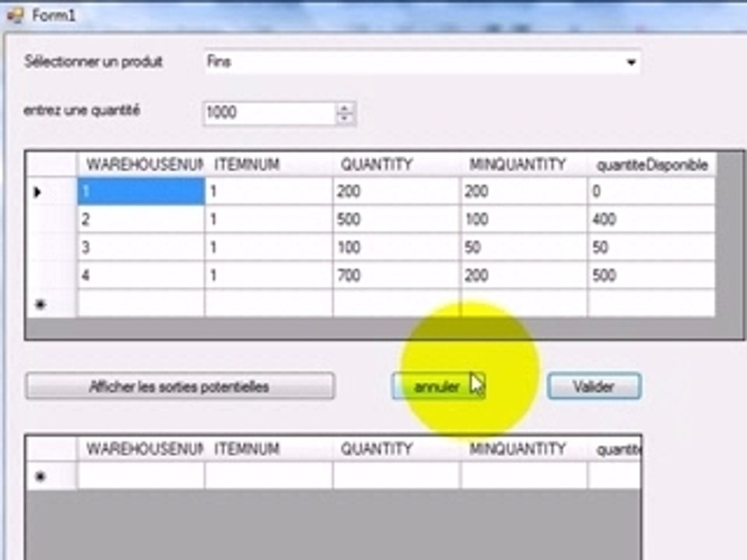Viewport: 747px width, 560px height.
Task: Click the product combo box showing Fins
Action: tap(412, 62)
